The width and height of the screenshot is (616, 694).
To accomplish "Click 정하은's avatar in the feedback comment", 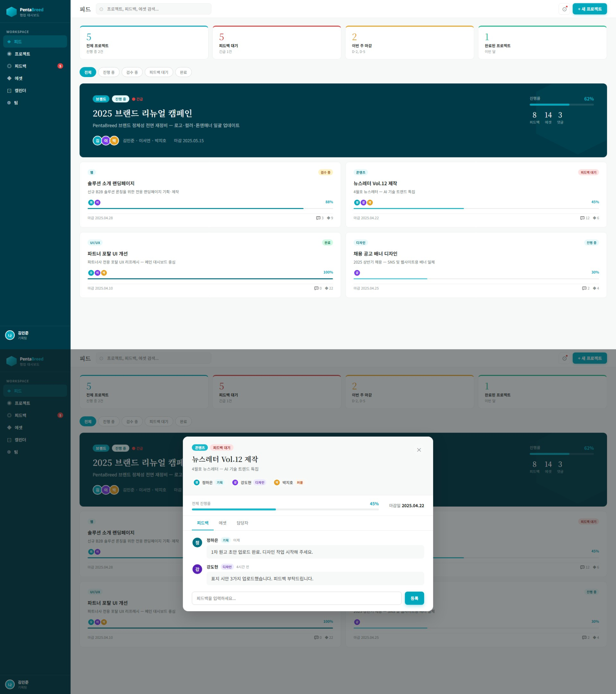I will click(x=197, y=543).
